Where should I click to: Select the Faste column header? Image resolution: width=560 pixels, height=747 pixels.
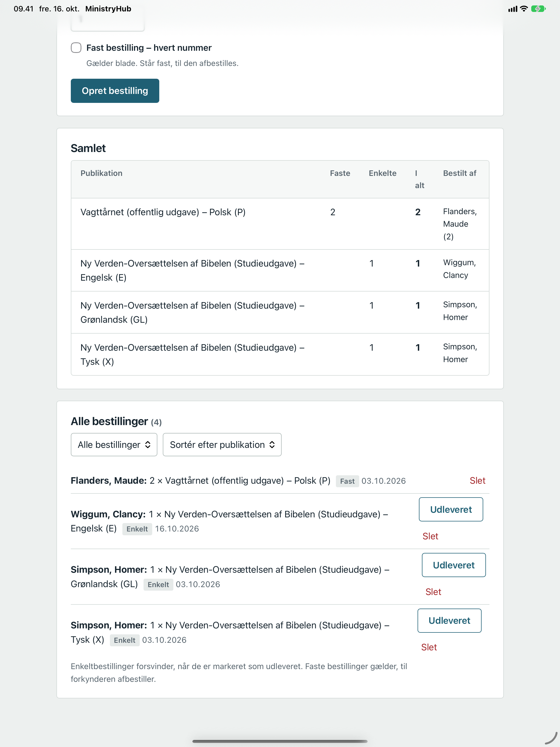(340, 173)
